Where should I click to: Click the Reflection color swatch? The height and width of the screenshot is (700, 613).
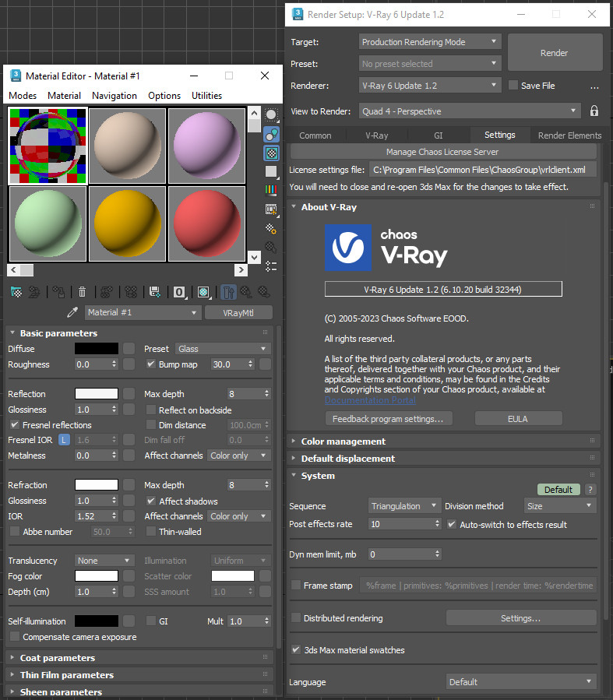pos(97,393)
